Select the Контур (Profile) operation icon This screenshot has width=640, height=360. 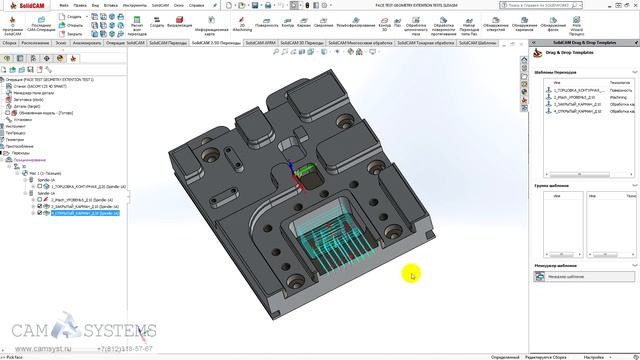click(288, 20)
